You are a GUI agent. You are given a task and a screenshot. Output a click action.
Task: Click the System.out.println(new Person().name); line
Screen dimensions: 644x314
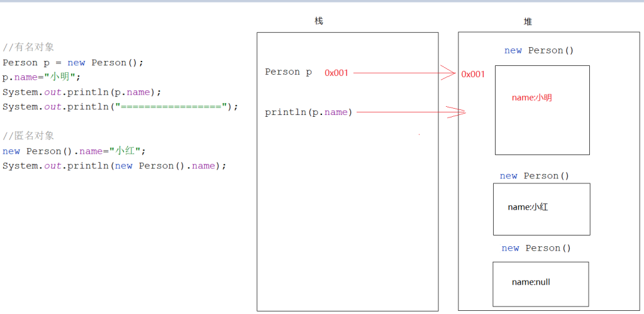coord(114,166)
